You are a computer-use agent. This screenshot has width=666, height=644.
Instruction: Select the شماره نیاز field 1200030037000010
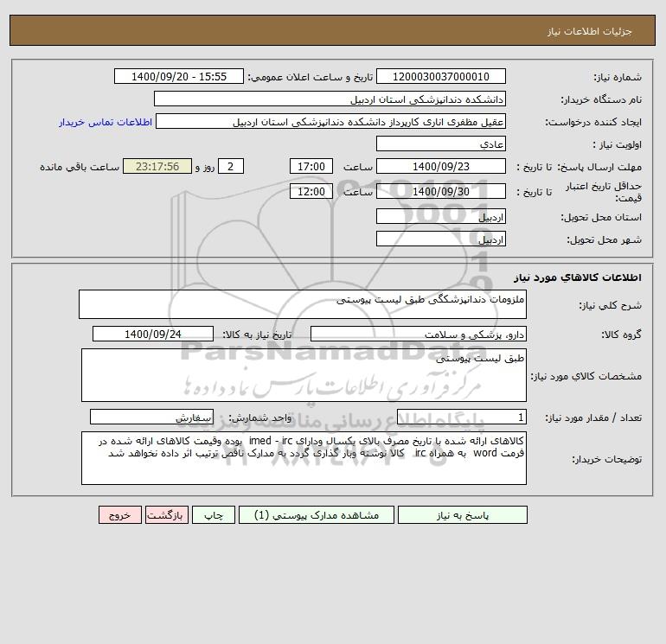click(441, 76)
